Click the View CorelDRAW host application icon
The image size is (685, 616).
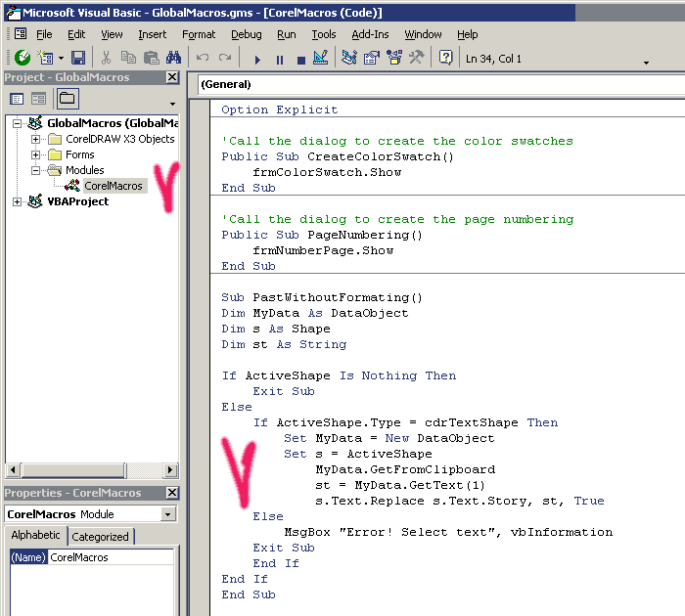23,58
